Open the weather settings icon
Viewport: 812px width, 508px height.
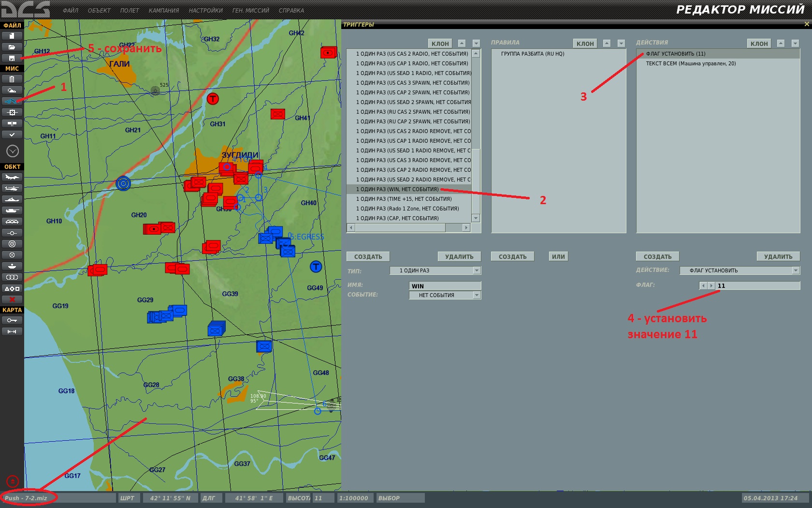click(x=12, y=90)
